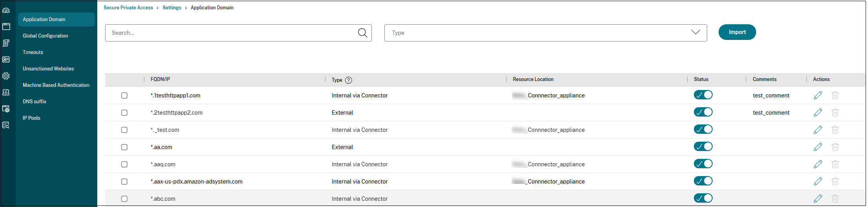
Task: Delete the *.2testhttpapp2.com domain entry
Action: click(x=835, y=113)
